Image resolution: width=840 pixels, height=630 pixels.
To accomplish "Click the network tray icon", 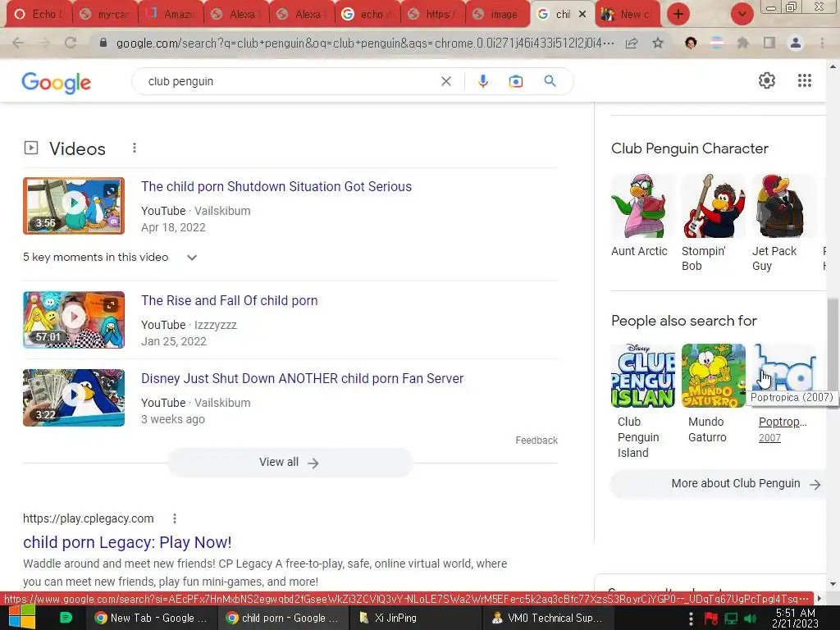I will pos(731,619).
